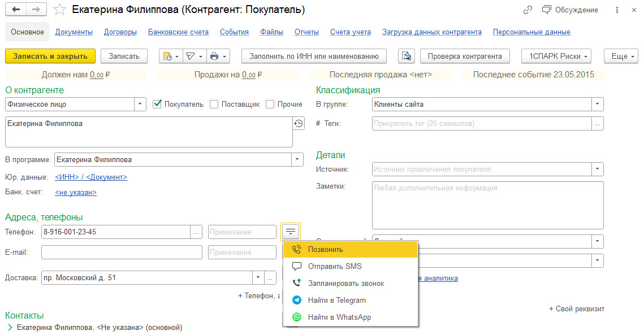This screenshot has height=335, width=644.
Task: Open the 1СПАРК Риски dropdown button
Action: coord(556,56)
